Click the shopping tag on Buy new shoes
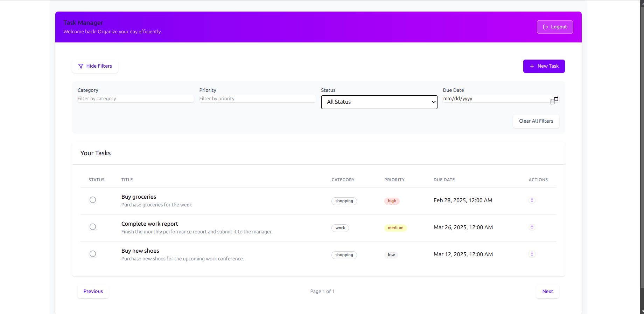The height and width of the screenshot is (314, 644). point(344,255)
